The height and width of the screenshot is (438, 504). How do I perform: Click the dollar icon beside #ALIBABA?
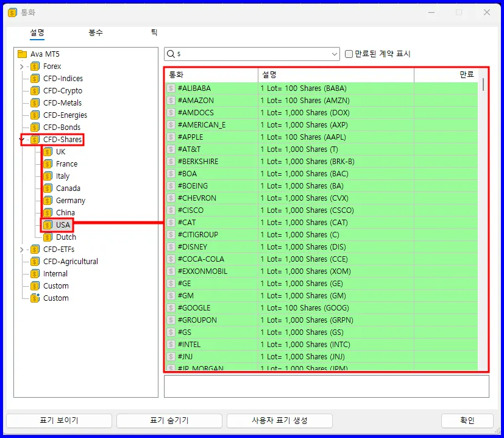tap(171, 88)
